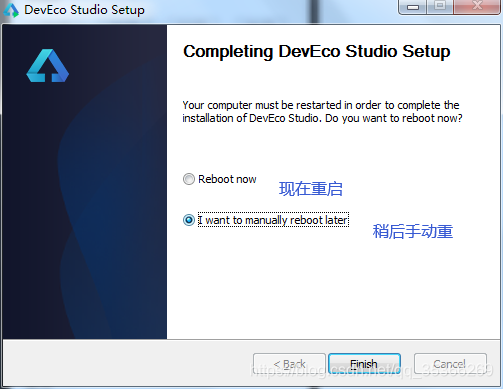Minimize the DevEco Studio Setup window
Viewport: 503px width, 389px height.
(x=413, y=6)
